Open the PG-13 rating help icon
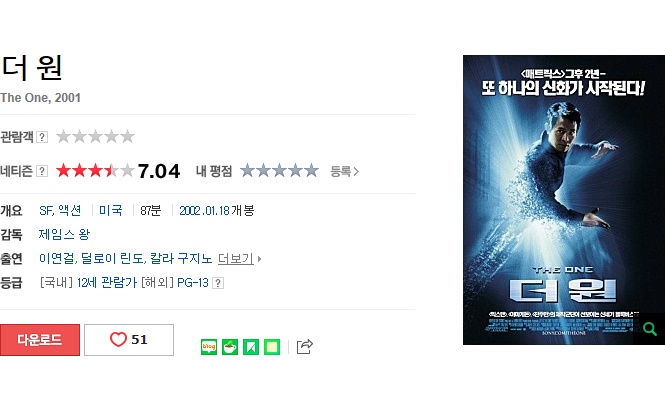Viewport: 665px width, 419px height. [218, 283]
